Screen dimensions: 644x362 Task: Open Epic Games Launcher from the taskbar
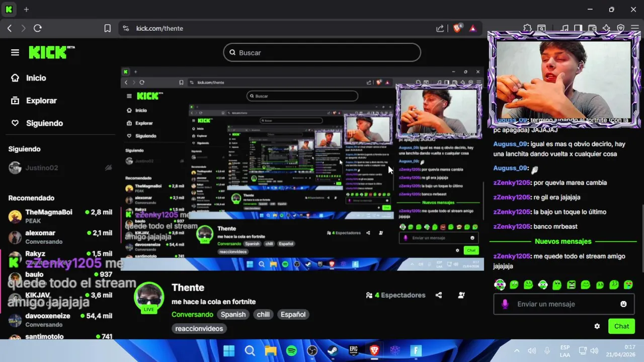(x=354, y=350)
